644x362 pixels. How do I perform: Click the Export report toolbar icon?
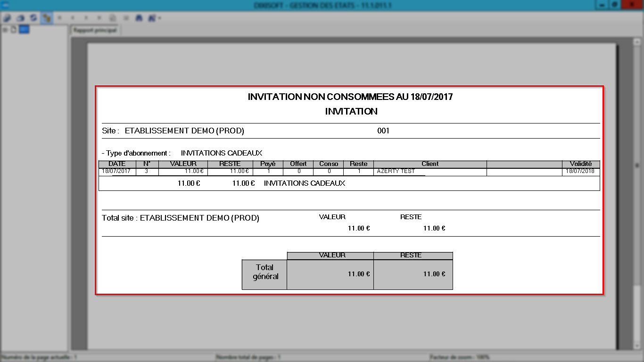click(x=7, y=18)
